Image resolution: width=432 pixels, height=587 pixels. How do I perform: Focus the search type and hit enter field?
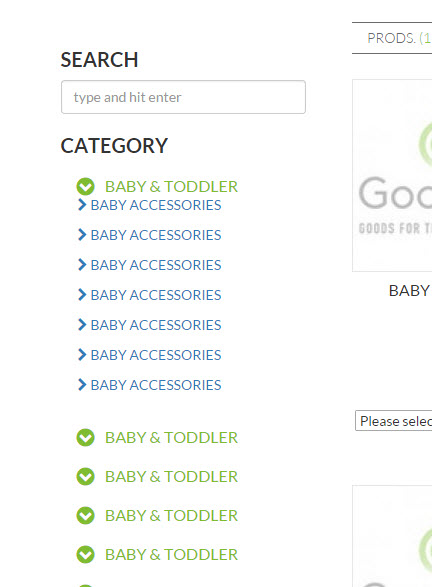tap(183, 97)
